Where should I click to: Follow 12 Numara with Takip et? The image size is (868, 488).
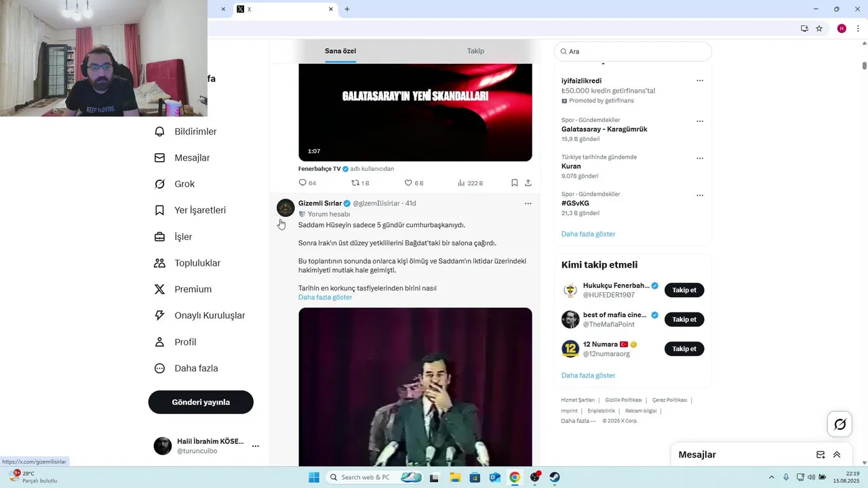[x=684, y=349]
